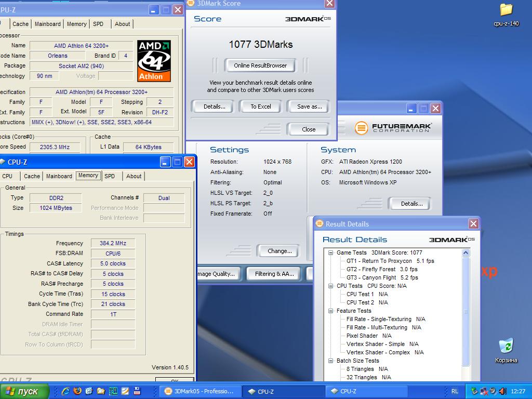The width and height of the screenshot is (532, 399).
Task: Click the notepad-with-pencil quick launch icon
Action: [x=125, y=391]
